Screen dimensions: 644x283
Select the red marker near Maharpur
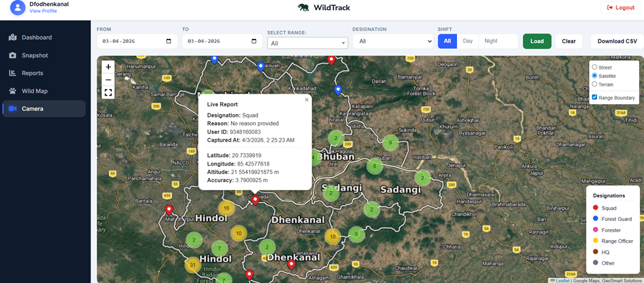(169, 210)
